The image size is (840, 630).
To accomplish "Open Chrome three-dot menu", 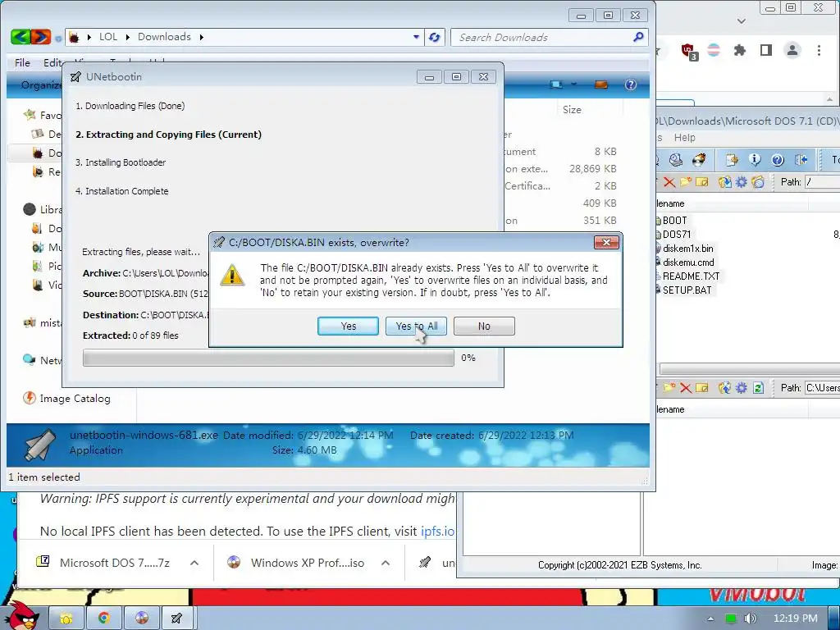I will point(819,50).
